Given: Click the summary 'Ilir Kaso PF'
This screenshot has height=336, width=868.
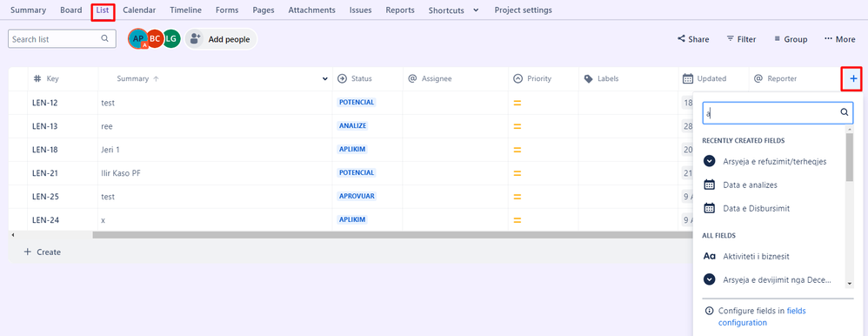Looking at the screenshot, I should pos(121,173).
